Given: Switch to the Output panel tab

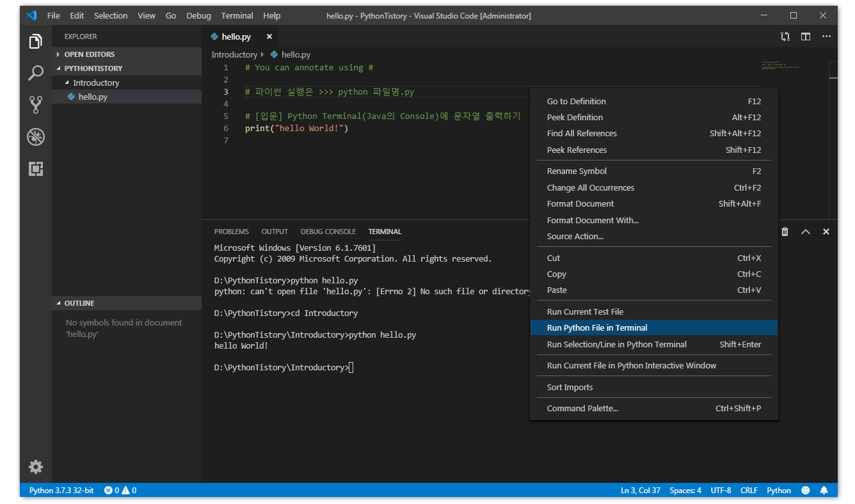Looking at the screenshot, I should pyautogui.click(x=275, y=232).
